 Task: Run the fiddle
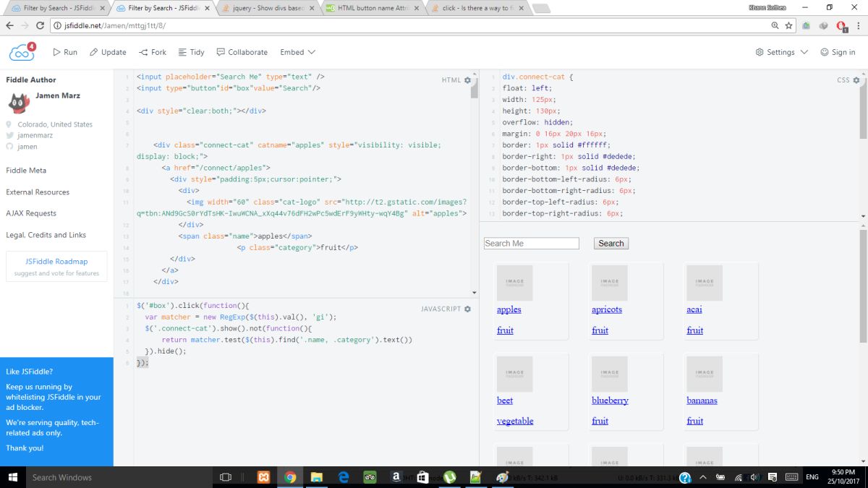coord(65,52)
